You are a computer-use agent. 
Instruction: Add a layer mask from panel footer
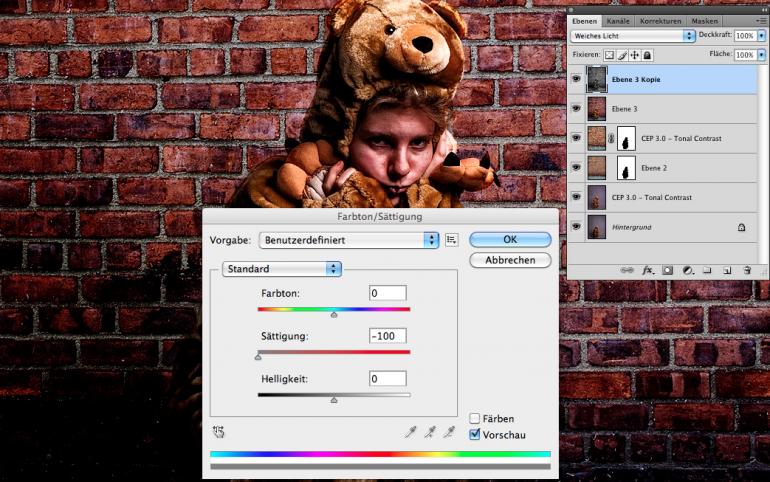(668, 270)
